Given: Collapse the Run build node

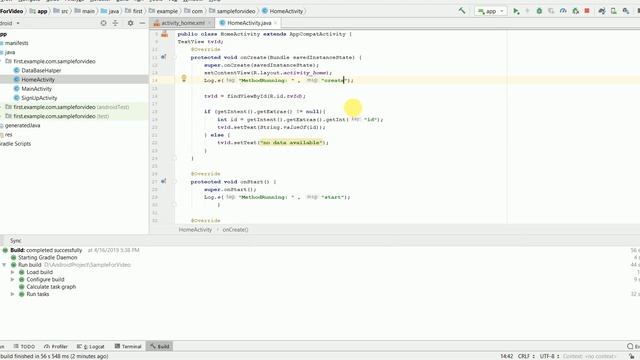Looking at the screenshot, I should pos(4,265).
